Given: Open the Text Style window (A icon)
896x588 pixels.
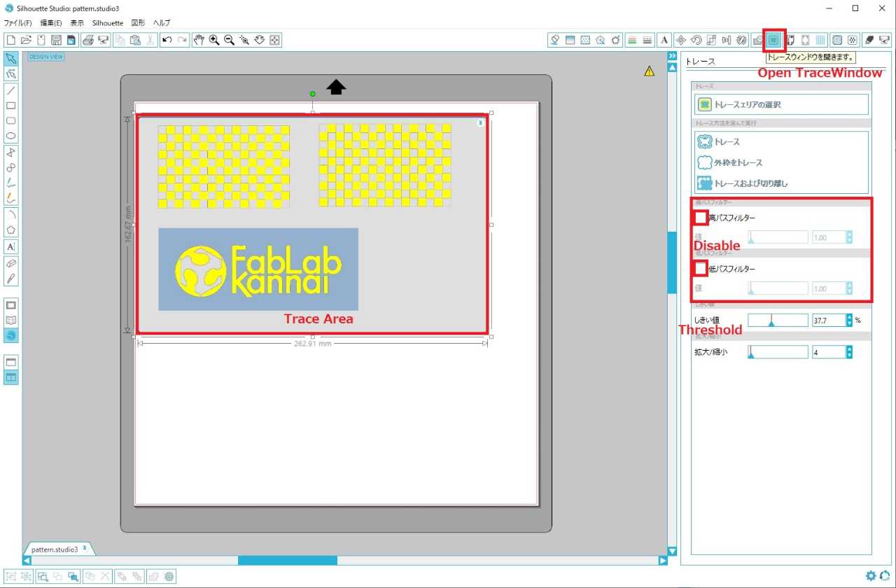Looking at the screenshot, I should 664,40.
